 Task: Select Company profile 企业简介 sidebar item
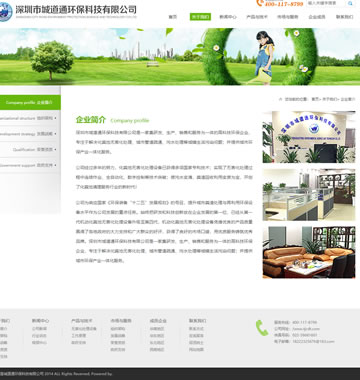point(30,103)
